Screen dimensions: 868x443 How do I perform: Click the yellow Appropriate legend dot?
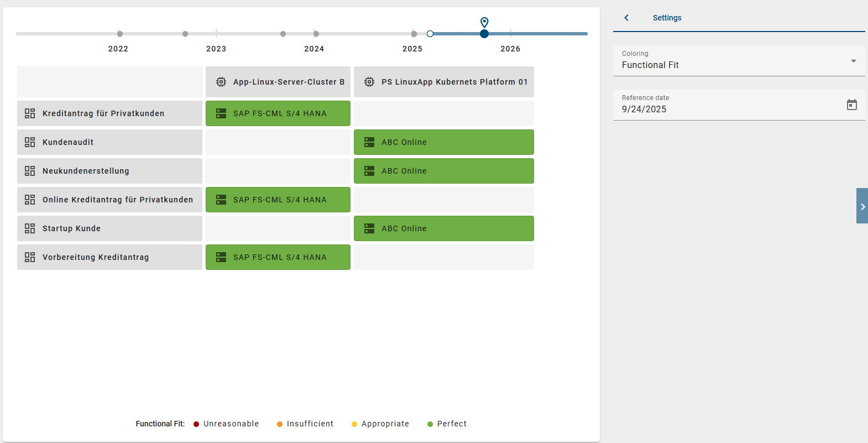354,424
